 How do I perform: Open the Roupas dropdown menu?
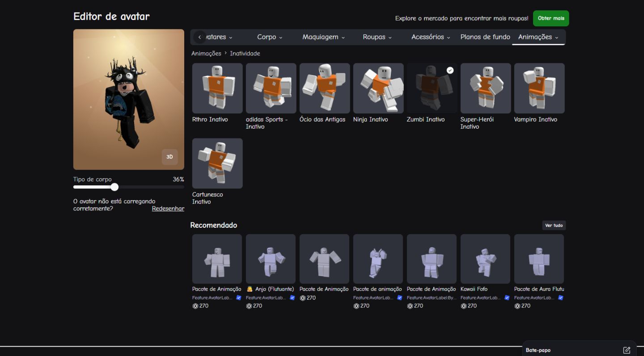[x=377, y=37]
